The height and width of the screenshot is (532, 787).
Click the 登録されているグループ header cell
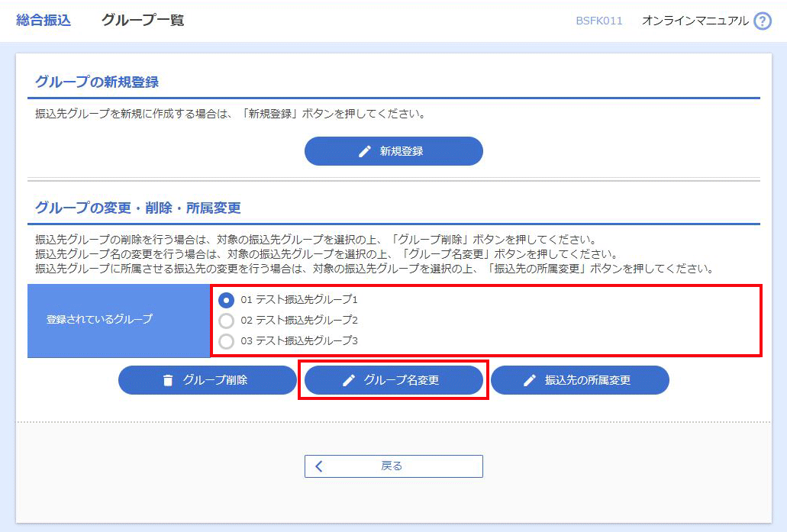(99, 319)
